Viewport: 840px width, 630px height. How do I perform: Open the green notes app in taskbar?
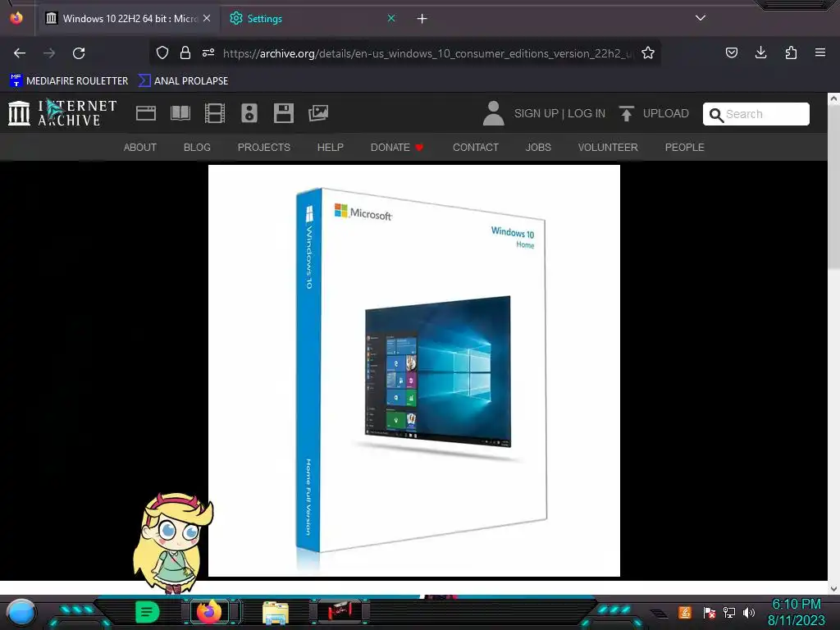pos(148,612)
